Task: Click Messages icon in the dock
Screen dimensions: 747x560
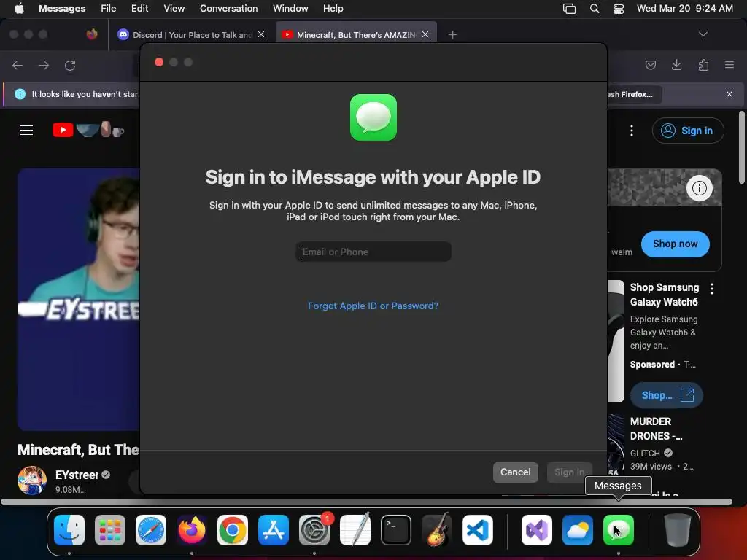Action: pyautogui.click(x=619, y=530)
